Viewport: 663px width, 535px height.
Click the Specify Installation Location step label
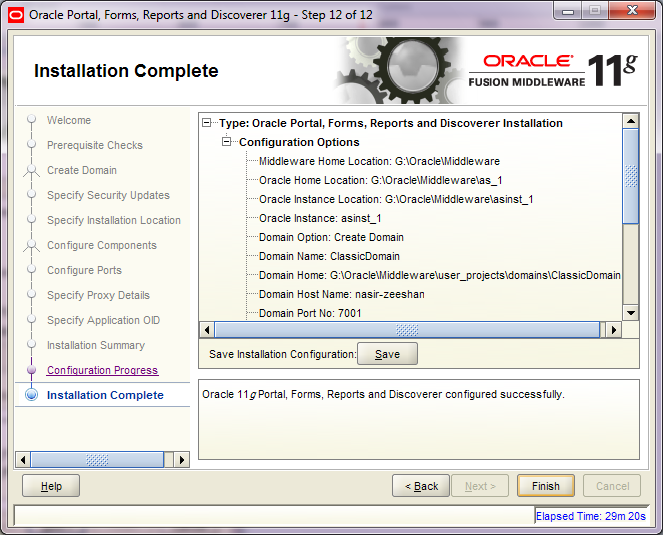point(114,220)
